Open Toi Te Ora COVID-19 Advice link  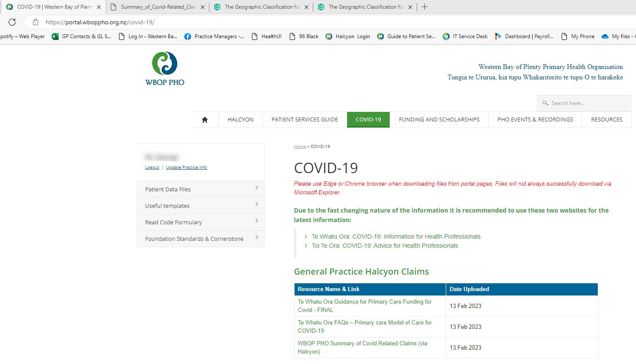tap(385, 246)
